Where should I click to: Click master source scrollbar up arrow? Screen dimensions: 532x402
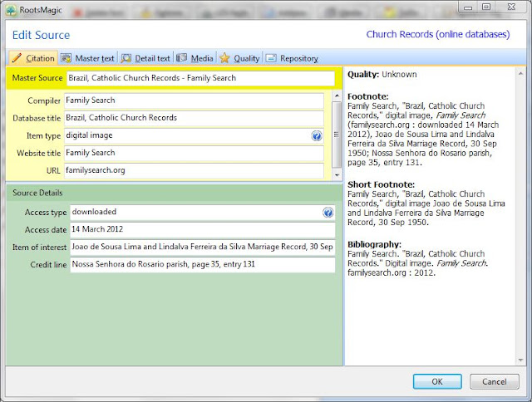(x=337, y=96)
